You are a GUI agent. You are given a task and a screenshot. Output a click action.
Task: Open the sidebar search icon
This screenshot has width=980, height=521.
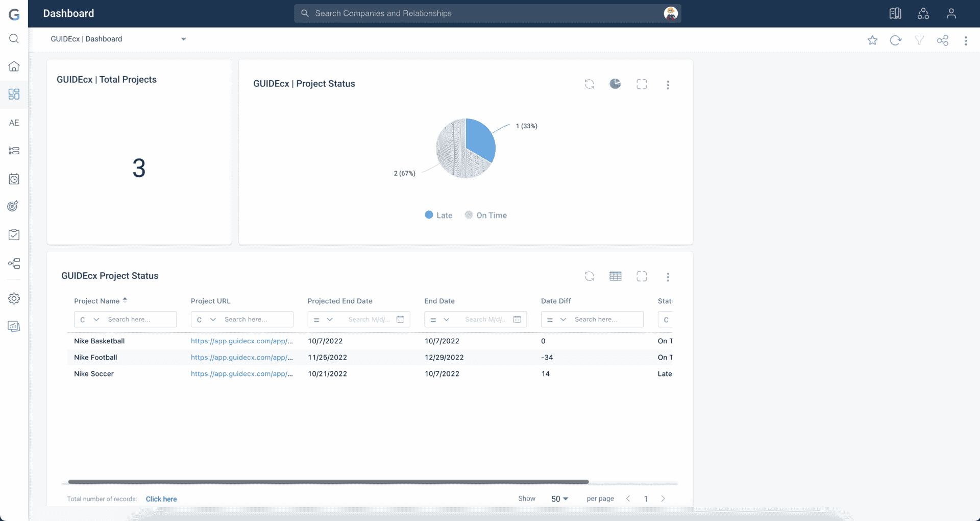point(14,39)
